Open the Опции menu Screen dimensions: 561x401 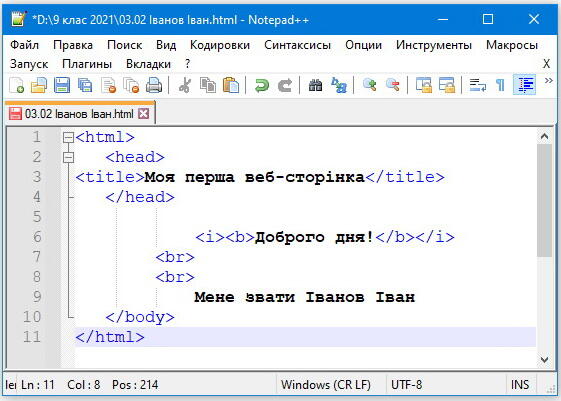coord(363,45)
